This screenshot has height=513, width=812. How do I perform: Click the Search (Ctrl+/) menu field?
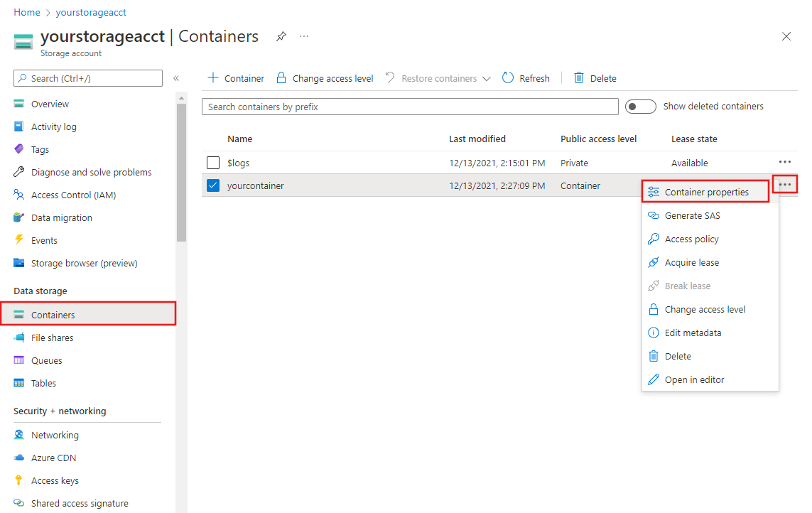coord(88,78)
